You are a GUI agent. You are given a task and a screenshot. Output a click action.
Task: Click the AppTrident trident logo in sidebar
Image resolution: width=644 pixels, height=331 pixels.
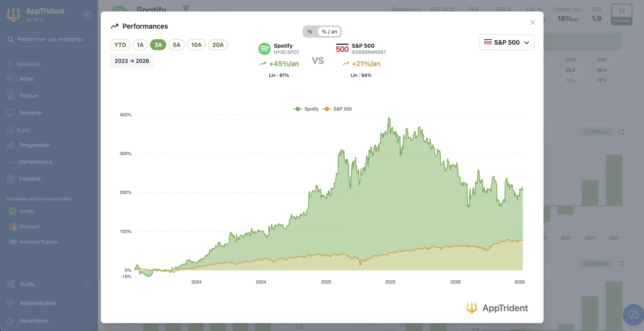tap(13, 15)
